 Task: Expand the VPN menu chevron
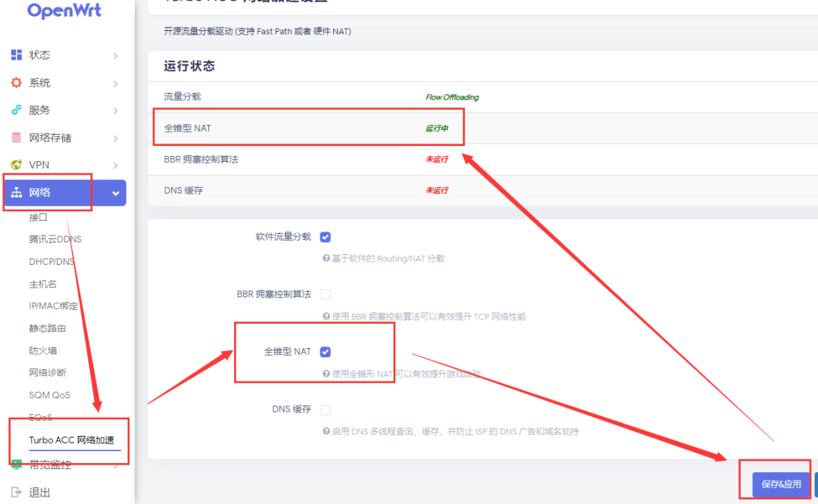[x=115, y=166]
